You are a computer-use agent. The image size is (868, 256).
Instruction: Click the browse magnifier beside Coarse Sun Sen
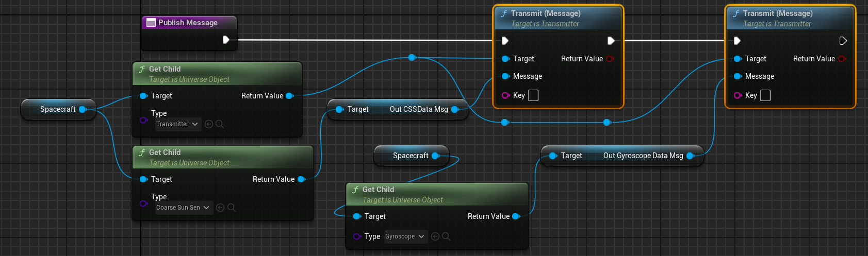pyautogui.click(x=232, y=208)
